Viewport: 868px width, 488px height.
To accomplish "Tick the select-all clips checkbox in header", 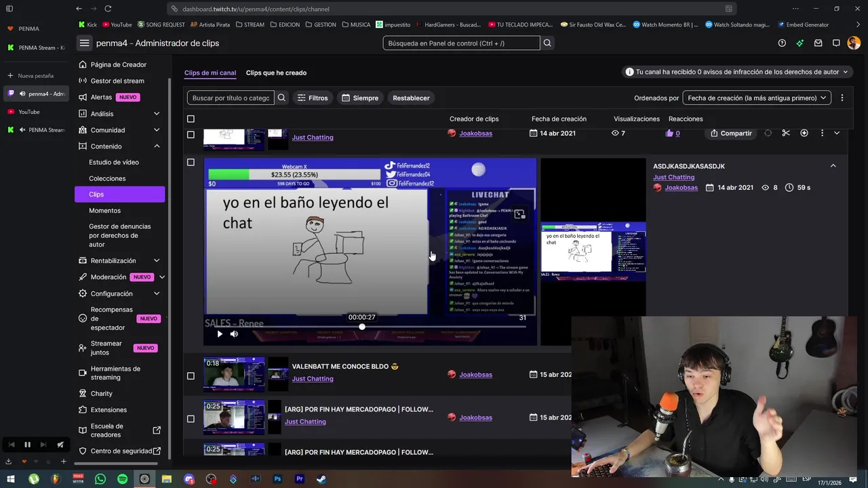I will [x=191, y=119].
